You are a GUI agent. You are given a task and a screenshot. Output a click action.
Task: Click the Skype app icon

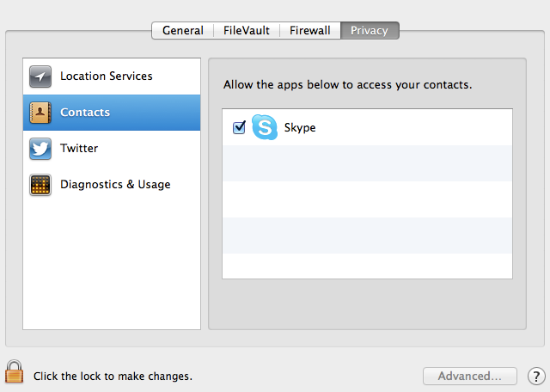265,127
